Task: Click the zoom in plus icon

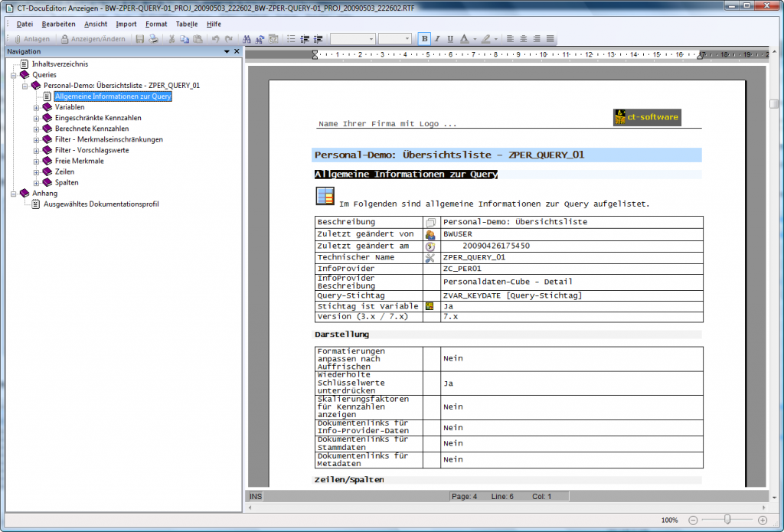Action: coord(763,520)
